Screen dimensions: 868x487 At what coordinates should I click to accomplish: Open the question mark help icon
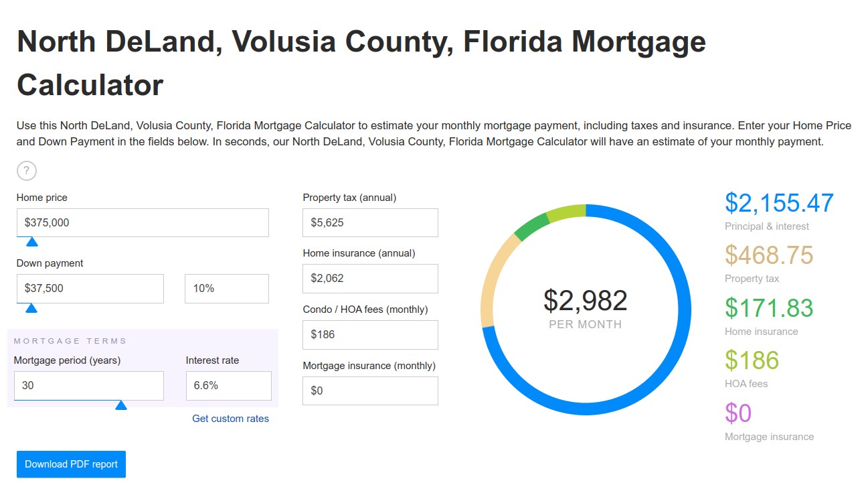[x=26, y=171]
